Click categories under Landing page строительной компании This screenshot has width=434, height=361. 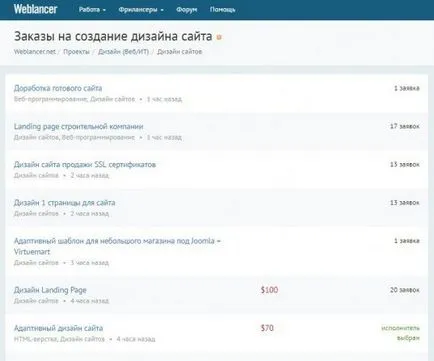74,137
